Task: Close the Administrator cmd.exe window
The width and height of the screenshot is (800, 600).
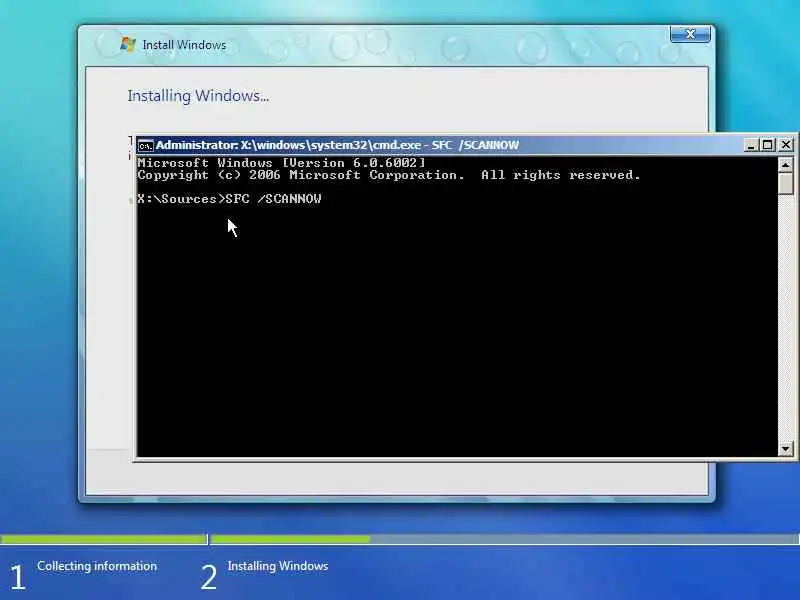Action: [x=786, y=145]
